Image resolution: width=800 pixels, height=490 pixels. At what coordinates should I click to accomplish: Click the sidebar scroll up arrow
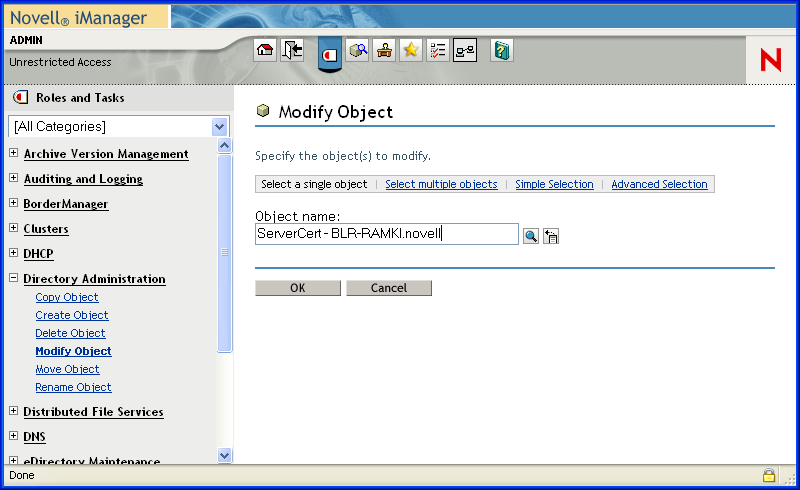click(224, 146)
